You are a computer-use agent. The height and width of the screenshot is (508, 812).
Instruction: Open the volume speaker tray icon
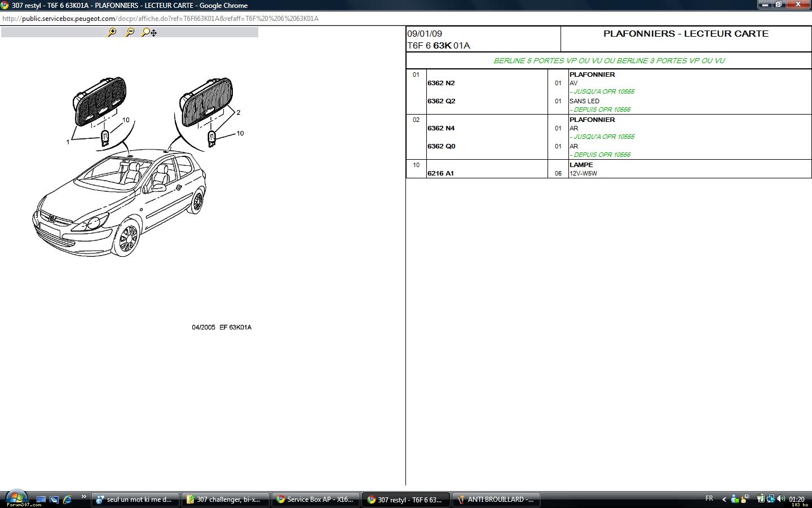tap(780, 499)
